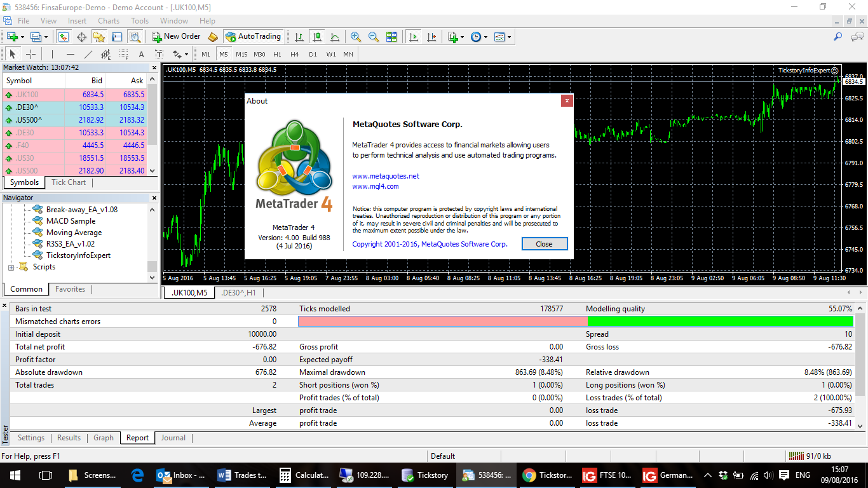Open the Tools menu
Image resolution: width=868 pixels, height=488 pixels.
click(140, 21)
